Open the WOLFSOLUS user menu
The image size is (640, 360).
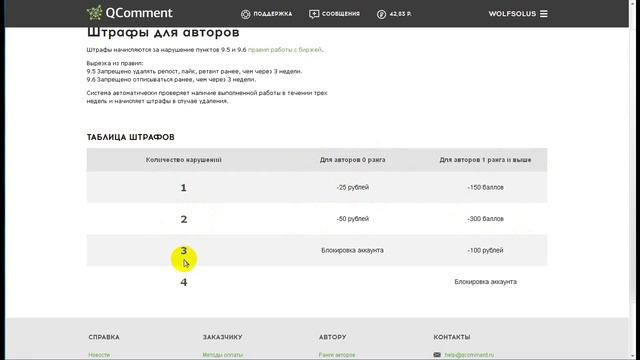point(512,13)
